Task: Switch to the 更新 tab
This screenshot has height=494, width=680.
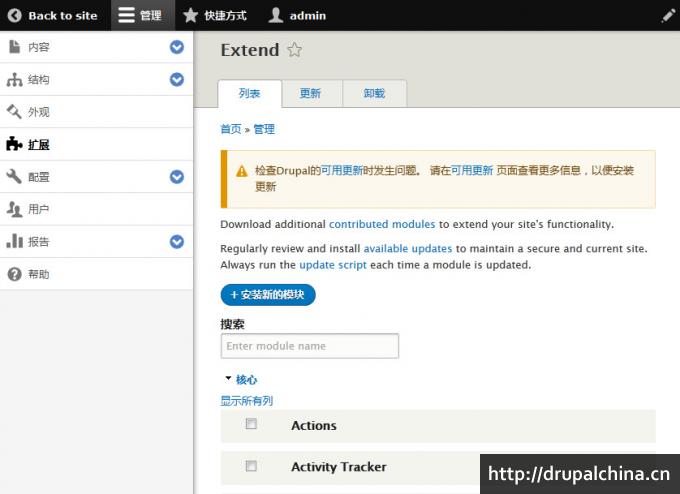Action: [312, 93]
